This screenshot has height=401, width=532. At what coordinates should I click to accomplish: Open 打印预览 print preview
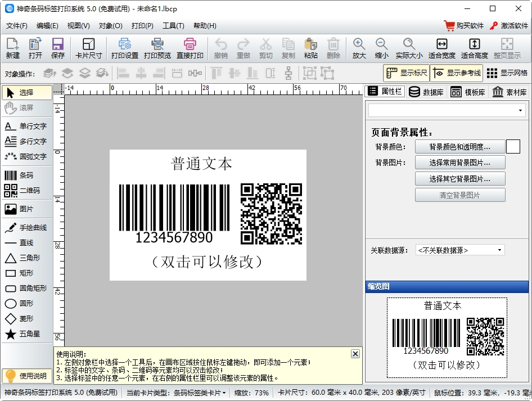tap(157, 48)
